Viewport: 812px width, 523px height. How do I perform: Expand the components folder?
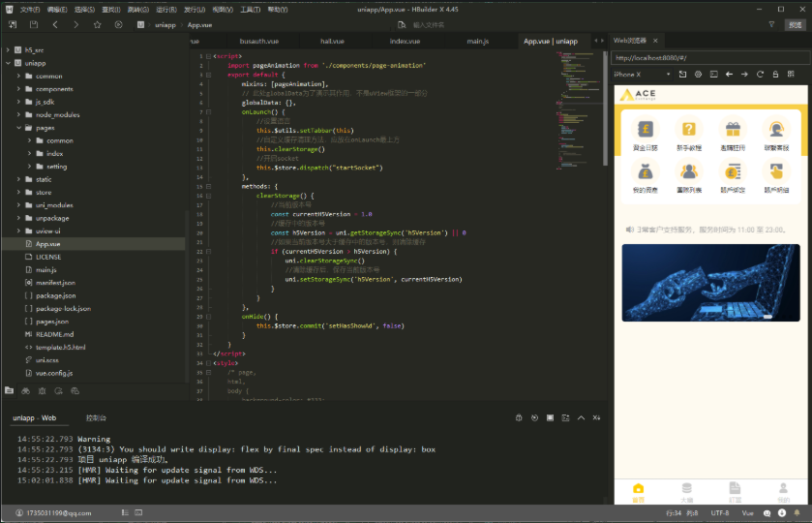tap(18, 89)
